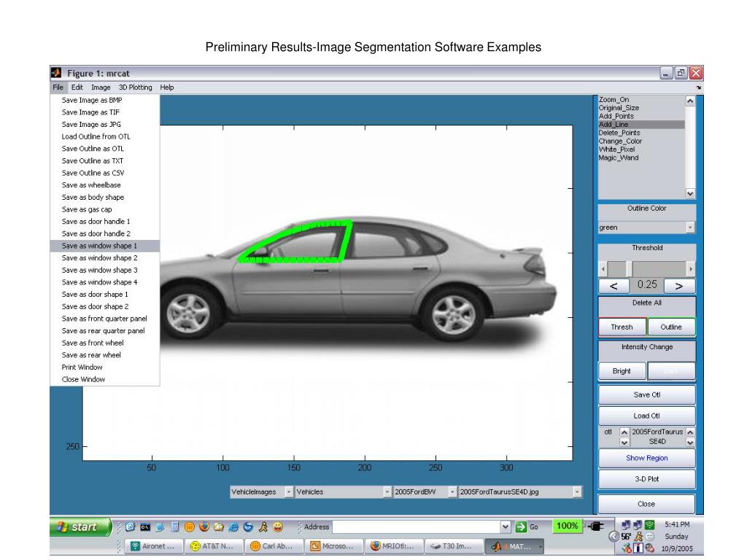
Task: Open Firefox from the Quick Launch bar
Action: point(204,526)
